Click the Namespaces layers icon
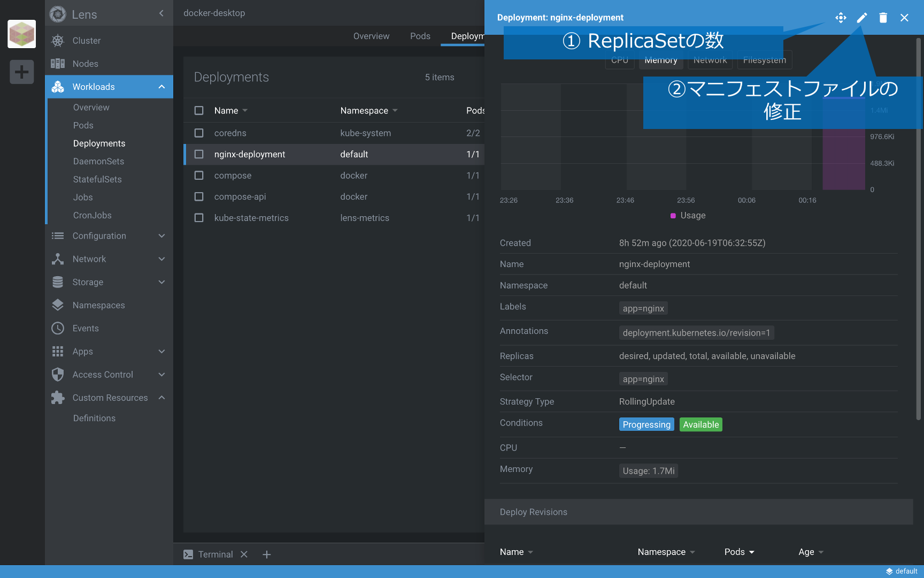 pyautogui.click(x=58, y=305)
